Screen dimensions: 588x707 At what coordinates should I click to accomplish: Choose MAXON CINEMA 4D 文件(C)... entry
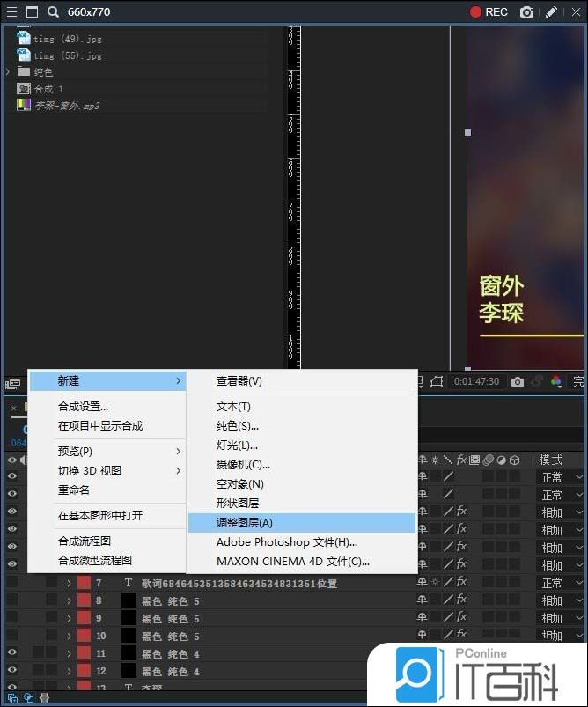292,562
